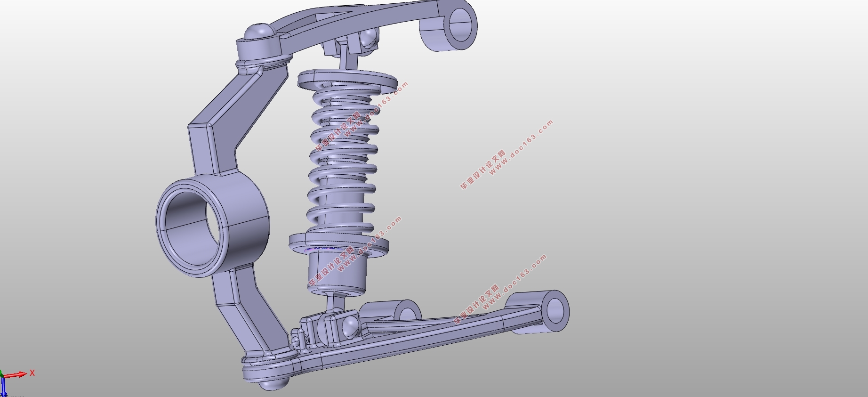
Task: Click the red X axis of triad
Action: pyautogui.click(x=15, y=375)
